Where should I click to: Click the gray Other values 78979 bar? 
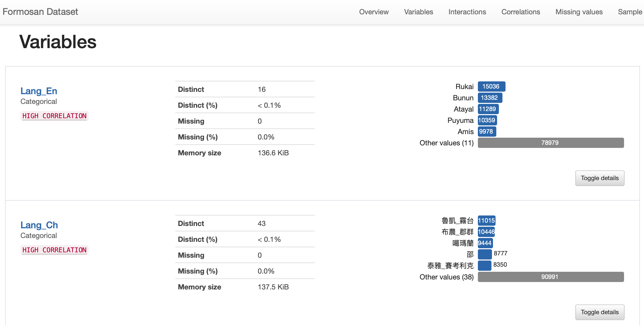(x=551, y=143)
